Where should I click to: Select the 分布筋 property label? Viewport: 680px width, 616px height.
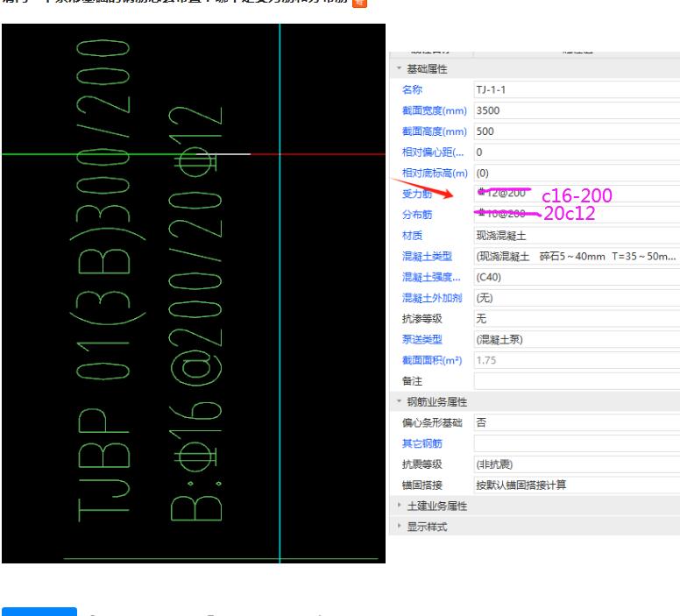pyautogui.click(x=417, y=215)
